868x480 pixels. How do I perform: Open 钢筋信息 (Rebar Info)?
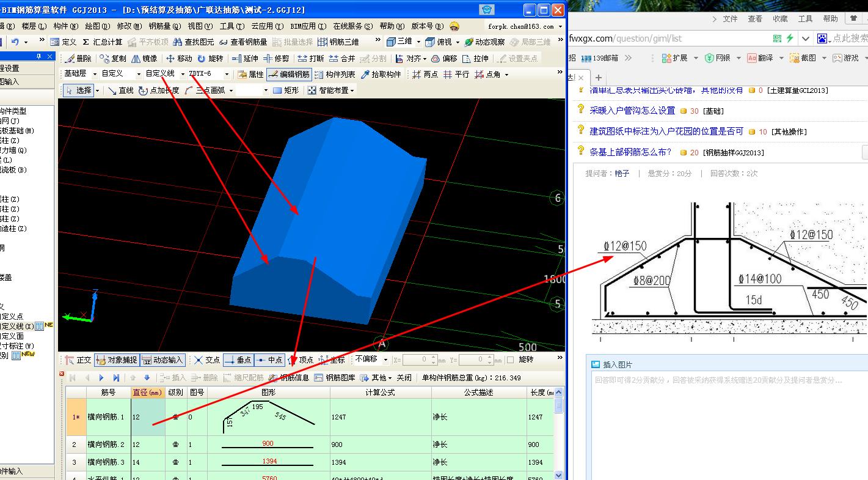click(x=289, y=378)
